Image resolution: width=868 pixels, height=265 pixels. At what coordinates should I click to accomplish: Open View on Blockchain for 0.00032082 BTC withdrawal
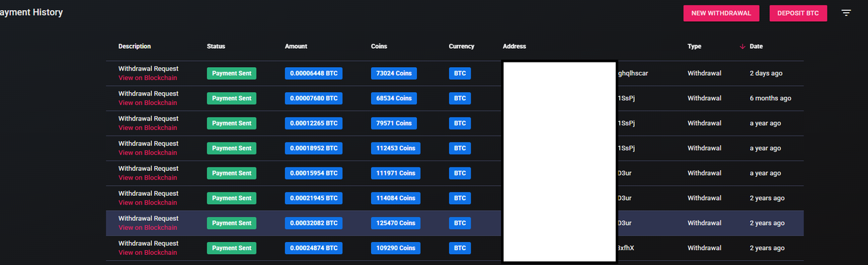click(148, 228)
